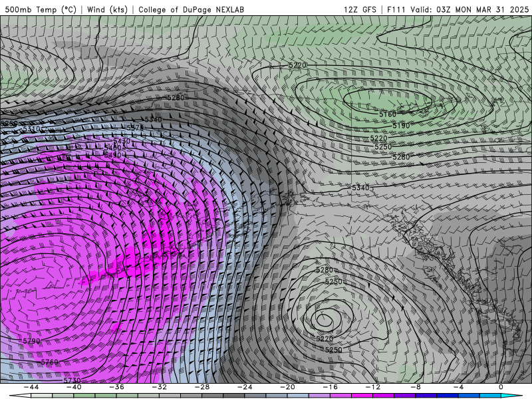Click the 'Wind (kts)' header label

pyautogui.click(x=107, y=9)
